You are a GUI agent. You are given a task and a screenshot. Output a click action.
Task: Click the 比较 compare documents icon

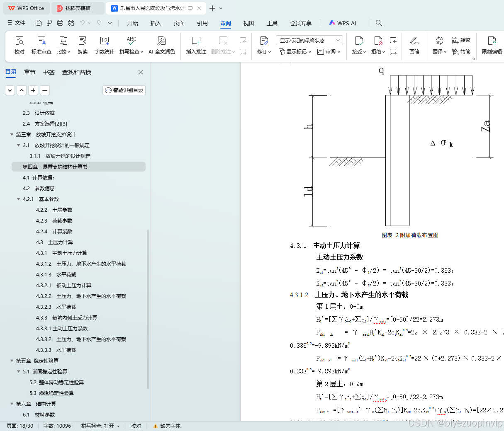[x=63, y=41]
